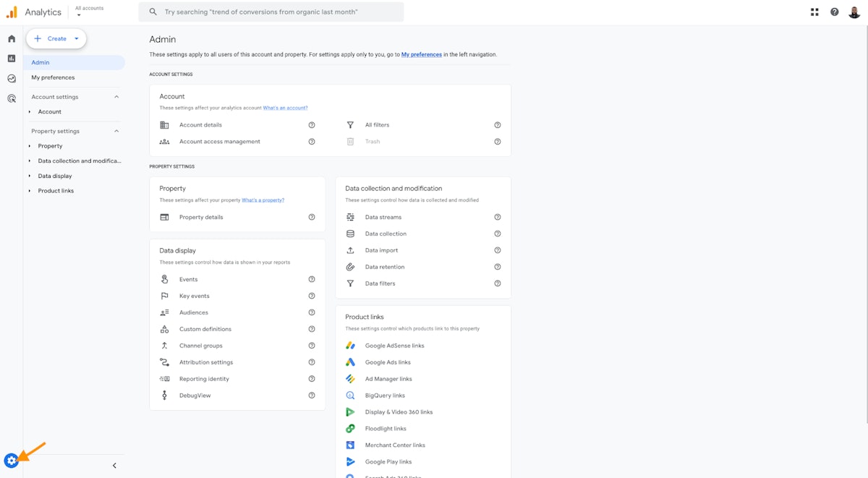Click help icon next to DebugView

[312, 396]
